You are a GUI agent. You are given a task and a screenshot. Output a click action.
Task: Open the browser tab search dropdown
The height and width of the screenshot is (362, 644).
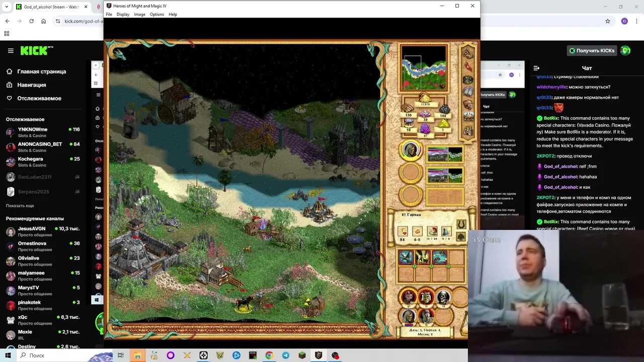pyautogui.click(x=7, y=7)
